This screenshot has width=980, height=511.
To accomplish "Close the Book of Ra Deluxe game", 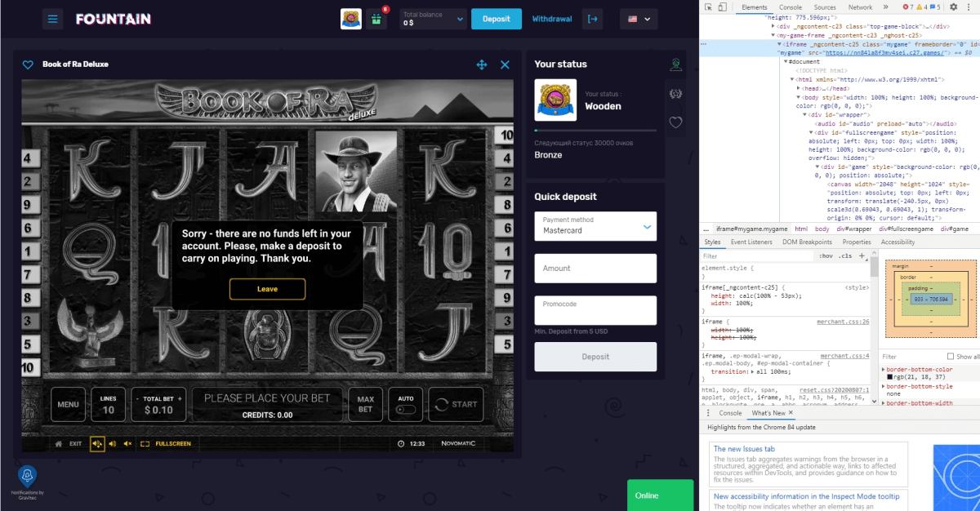I will click(505, 64).
